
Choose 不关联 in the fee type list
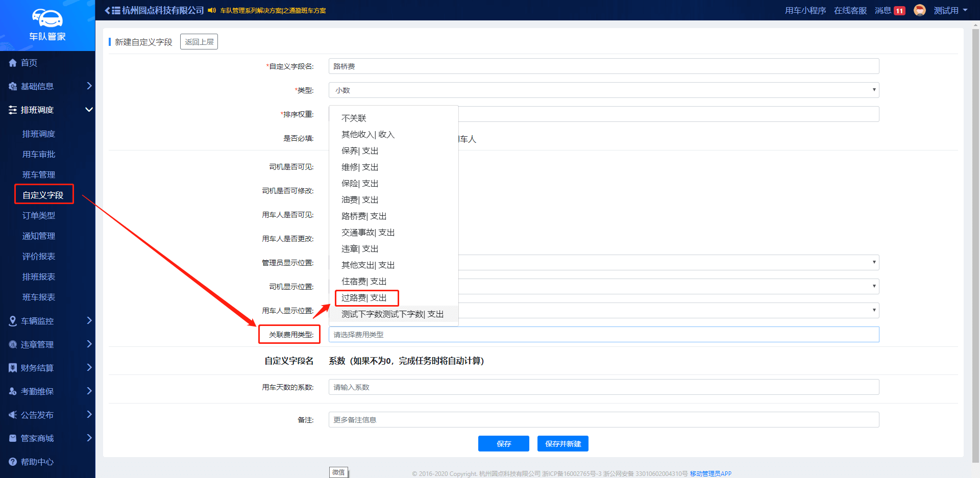[x=354, y=118]
